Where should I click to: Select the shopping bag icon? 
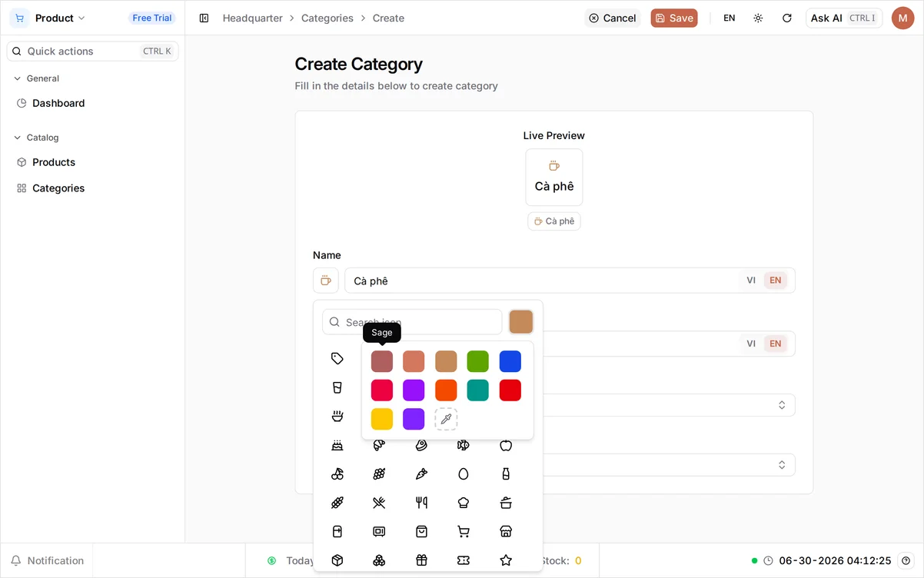421,531
